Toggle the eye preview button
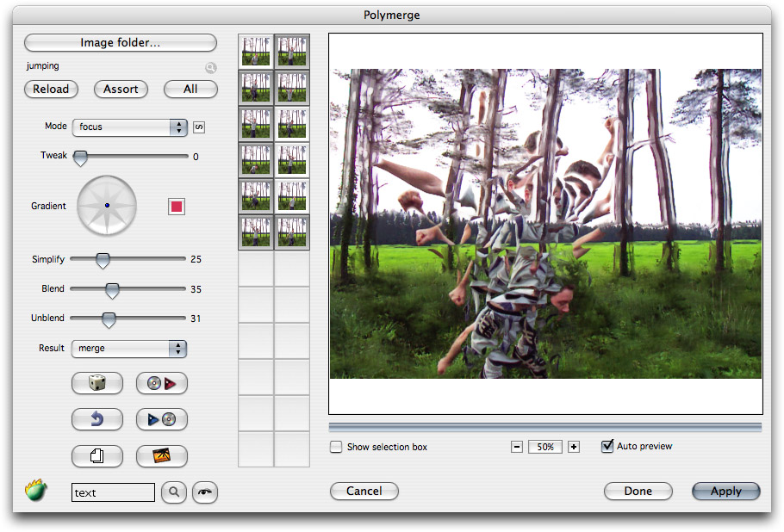Screen dimensions: 784x532 click(x=205, y=492)
